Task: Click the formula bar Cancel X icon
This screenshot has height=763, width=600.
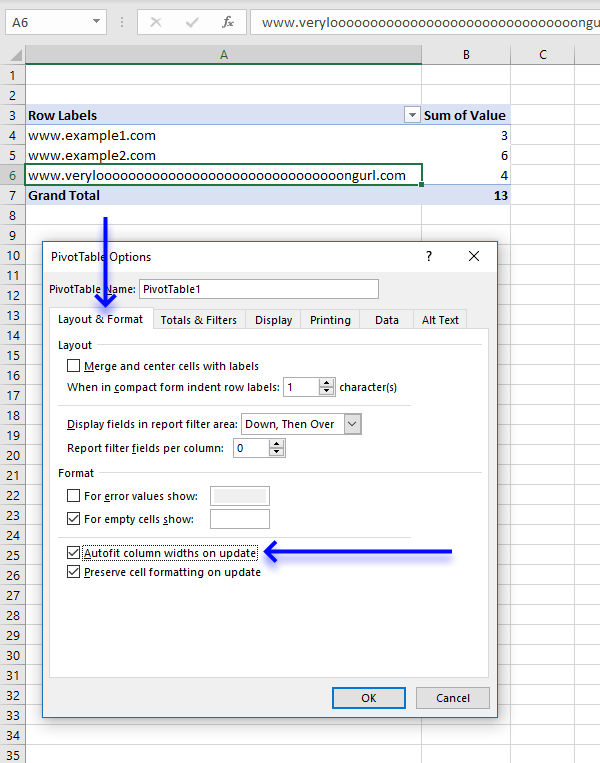Action: (156, 22)
